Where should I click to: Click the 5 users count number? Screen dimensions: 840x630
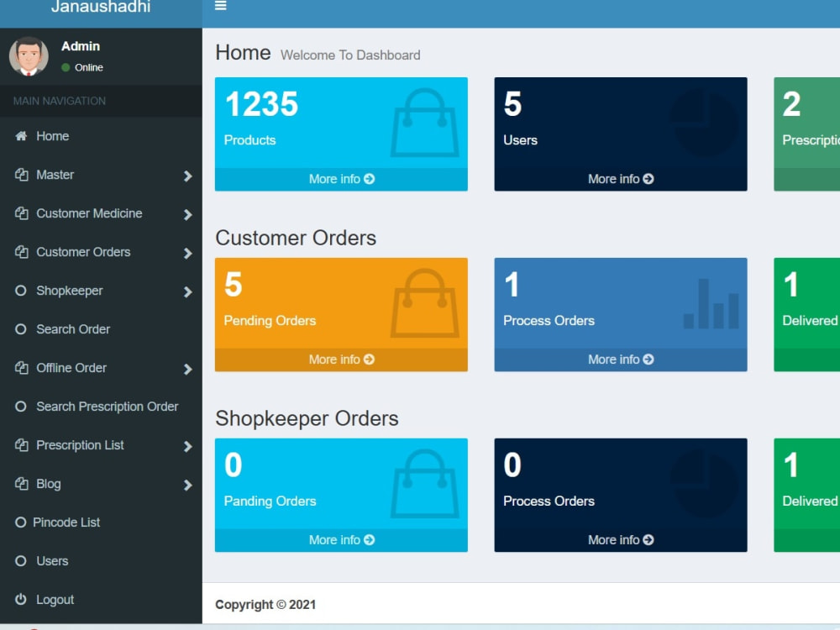(x=512, y=104)
